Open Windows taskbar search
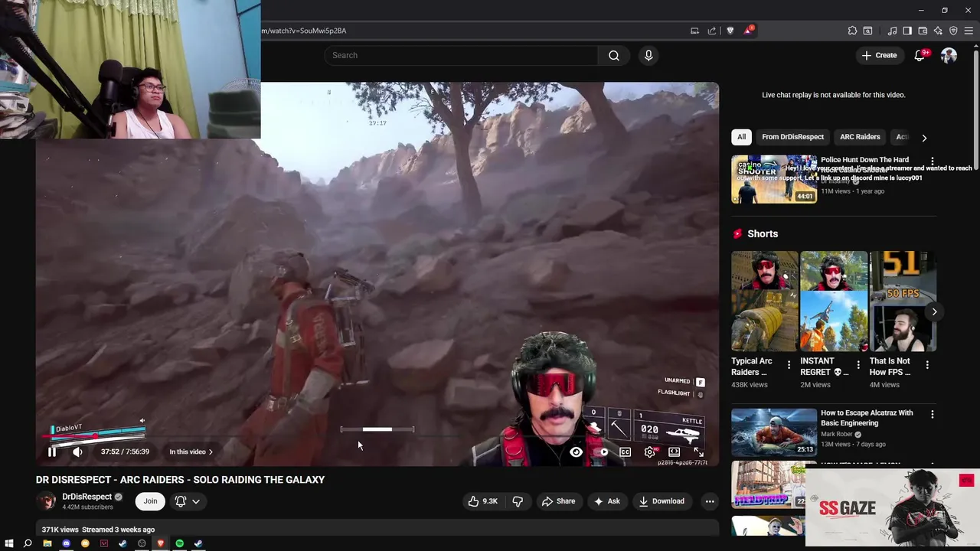 (28, 543)
